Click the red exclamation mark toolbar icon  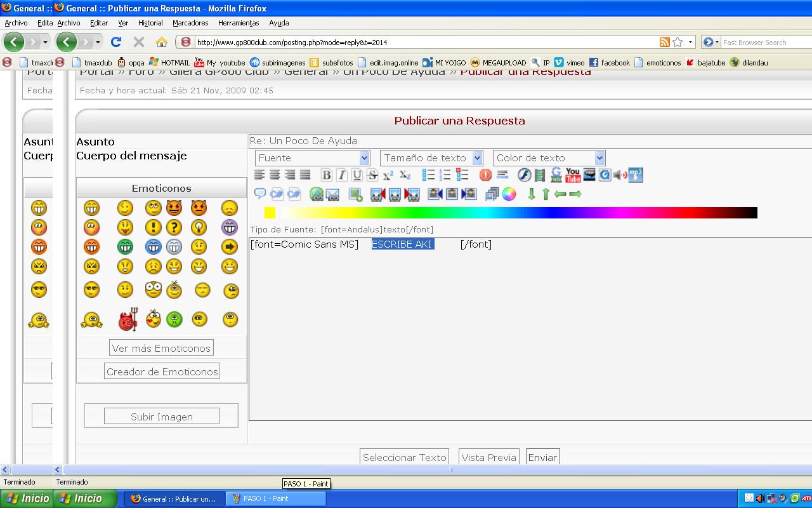click(x=485, y=175)
